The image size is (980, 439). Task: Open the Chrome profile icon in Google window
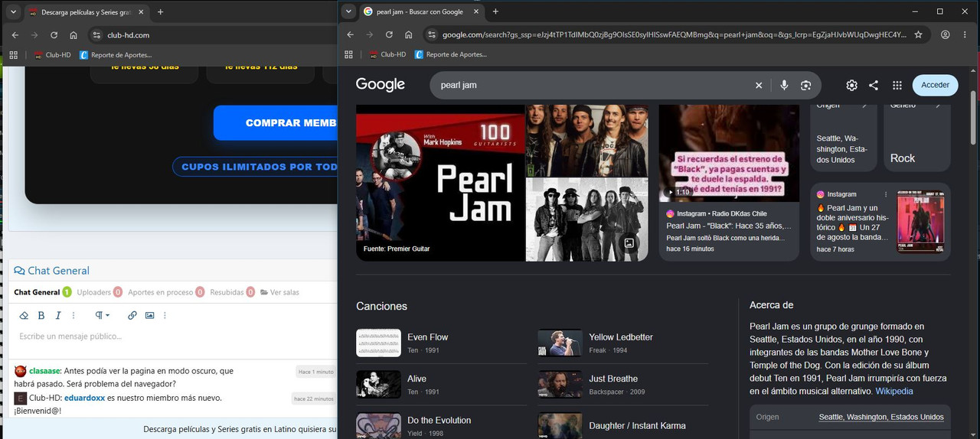coord(946,34)
